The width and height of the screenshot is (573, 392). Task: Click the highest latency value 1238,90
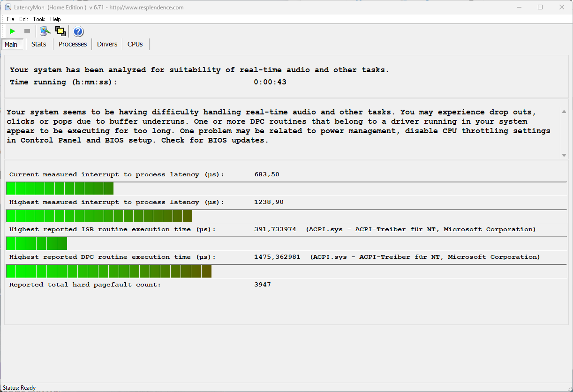(269, 202)
